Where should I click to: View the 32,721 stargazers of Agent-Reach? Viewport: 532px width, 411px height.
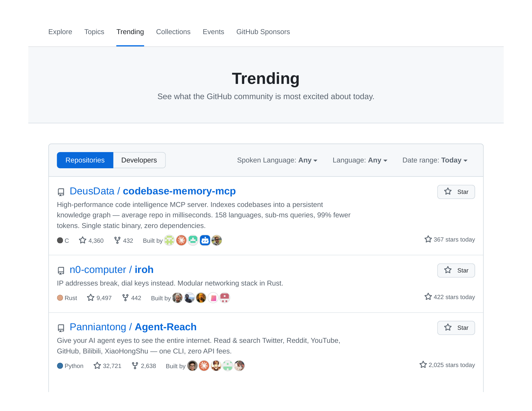tap(107, 366)
